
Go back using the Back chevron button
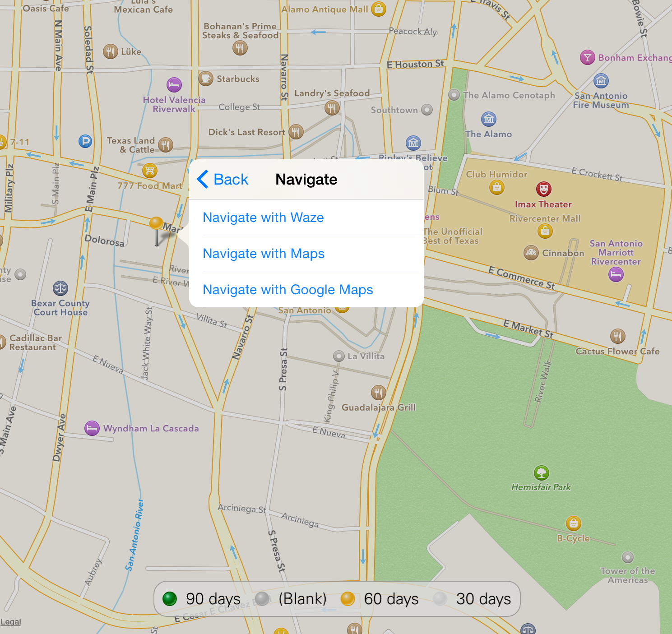click(x=222, y=179)
